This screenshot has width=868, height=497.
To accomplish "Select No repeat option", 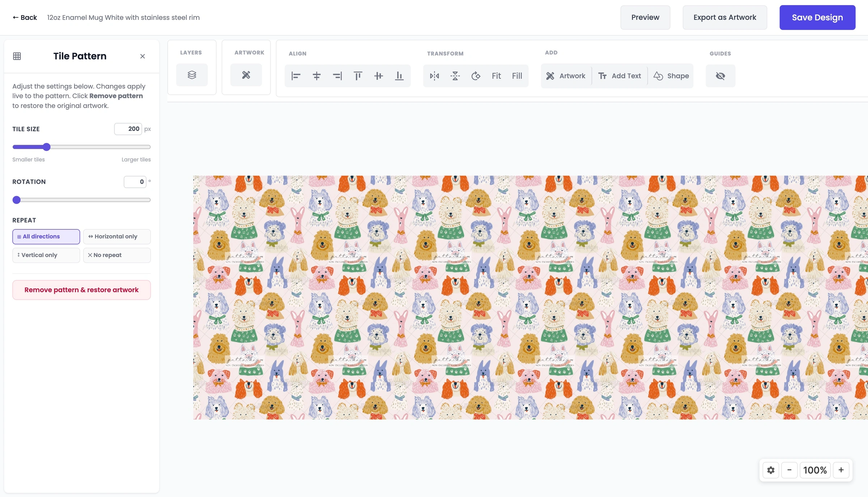I will (117, 255).
